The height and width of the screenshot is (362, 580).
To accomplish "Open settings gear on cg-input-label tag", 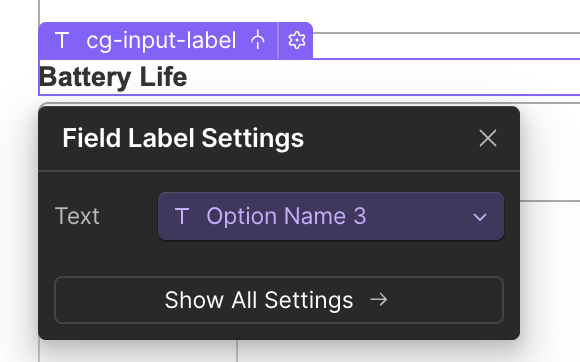I will [297, 40].
